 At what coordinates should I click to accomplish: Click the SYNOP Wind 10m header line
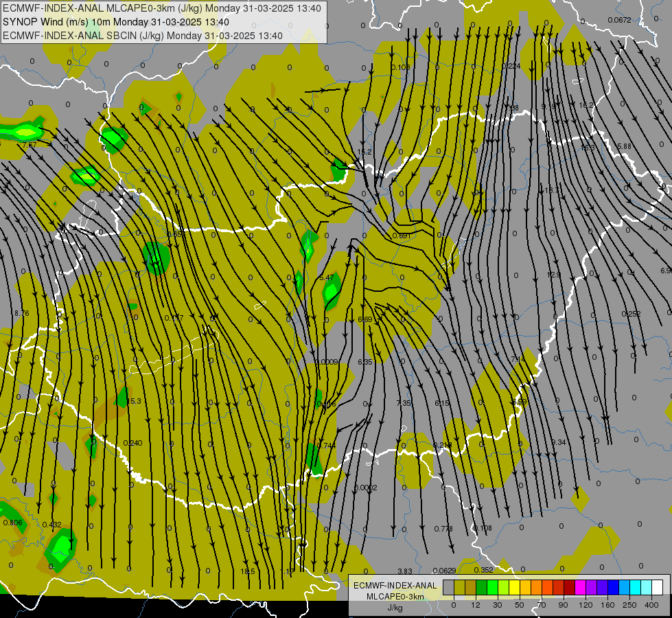point(116,22)
